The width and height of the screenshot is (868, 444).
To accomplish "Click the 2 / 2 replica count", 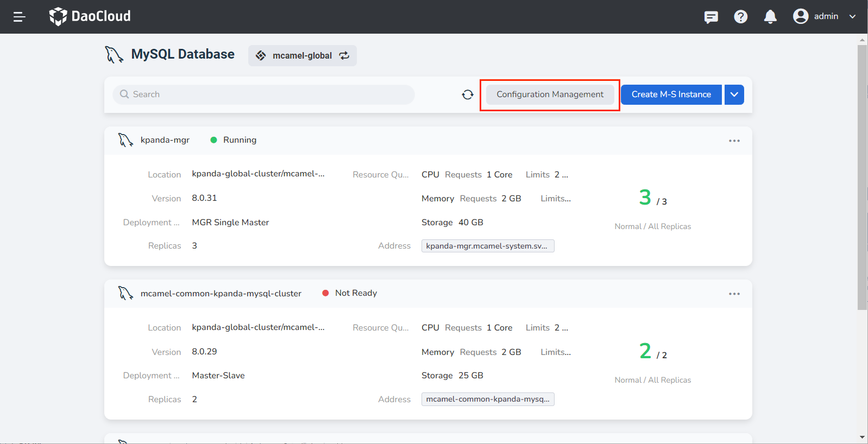I will click(x=653, y=351).
